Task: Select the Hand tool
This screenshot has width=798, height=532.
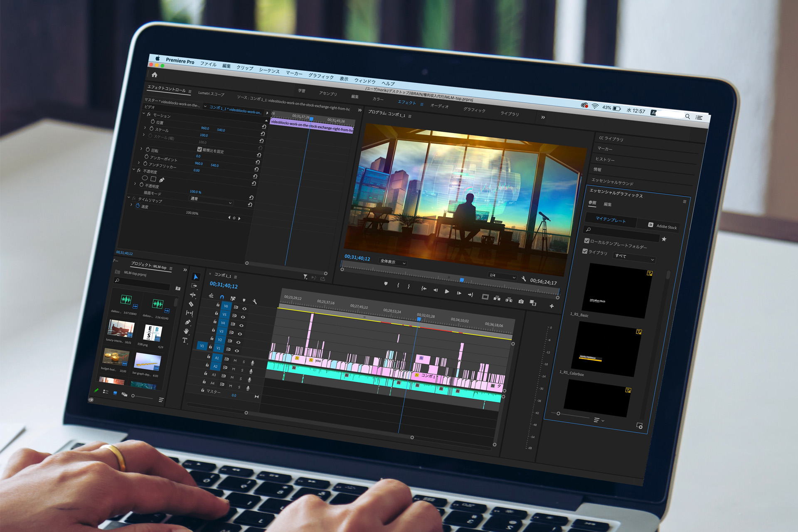Action: click(186, 331)
